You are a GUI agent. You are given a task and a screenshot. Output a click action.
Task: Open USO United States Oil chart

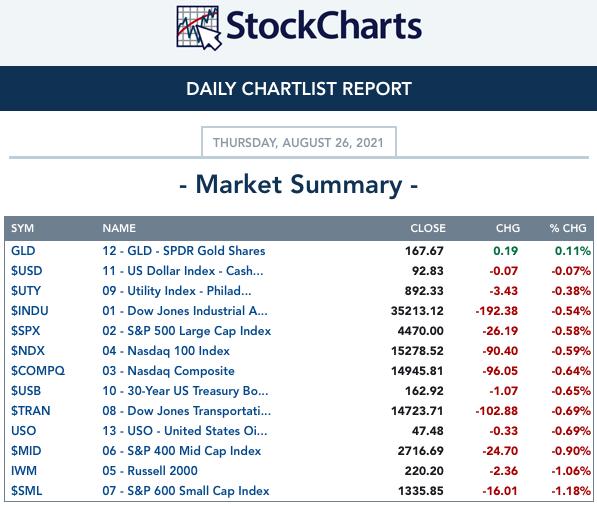[x=185, y=431]
